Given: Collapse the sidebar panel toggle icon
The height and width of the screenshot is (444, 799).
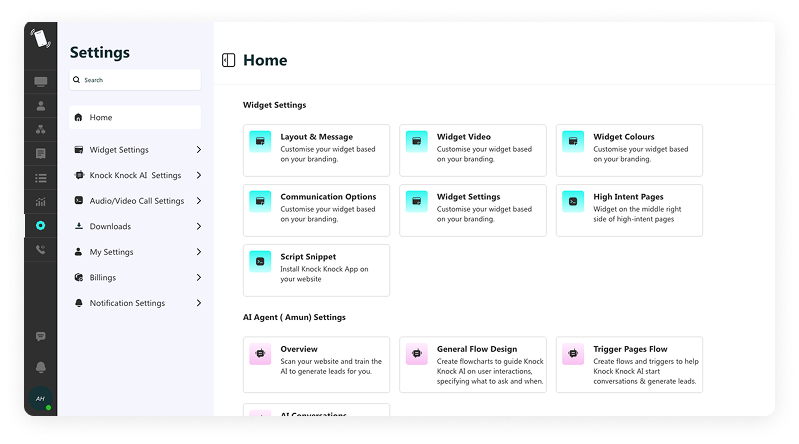Looking at the screenshot, I should (229, 60).
